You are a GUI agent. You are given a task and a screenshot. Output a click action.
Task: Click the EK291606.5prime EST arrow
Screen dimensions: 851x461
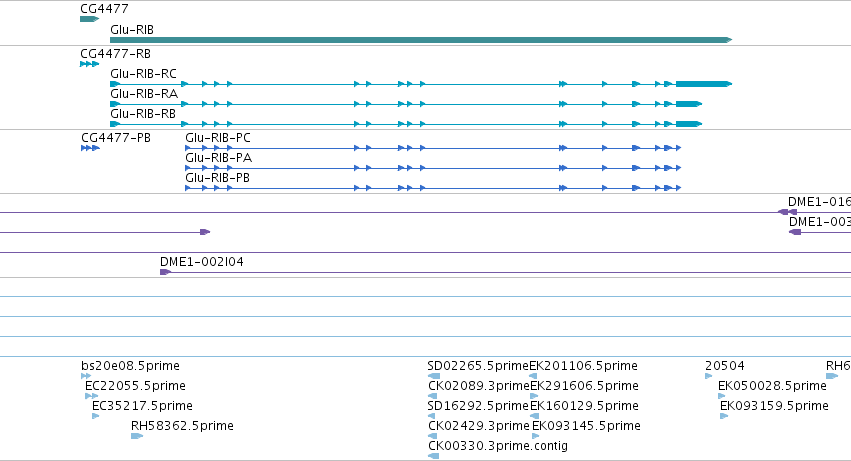pyautogui.click(x=534, y=396)
